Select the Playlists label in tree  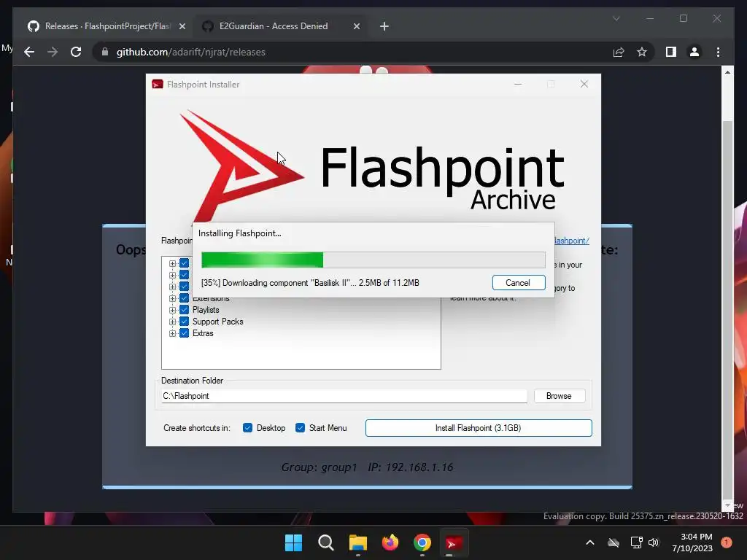click(x=206, y=310)
